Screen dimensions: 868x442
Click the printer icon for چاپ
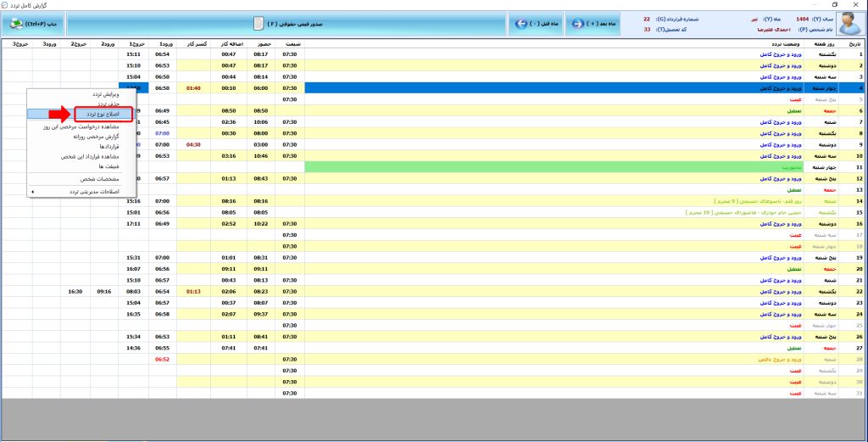click(15, 24)
